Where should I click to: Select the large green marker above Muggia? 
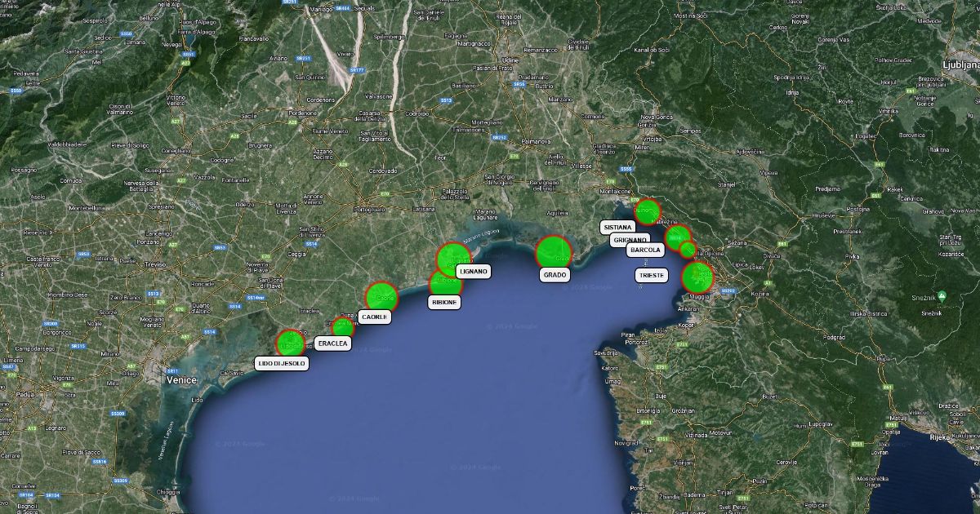(x=697, y=277)
